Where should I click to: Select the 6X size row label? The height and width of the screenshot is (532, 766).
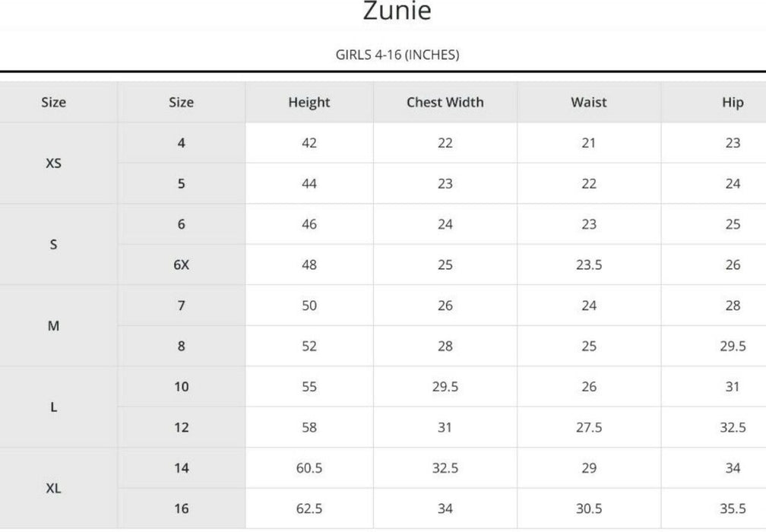(181, 265)
